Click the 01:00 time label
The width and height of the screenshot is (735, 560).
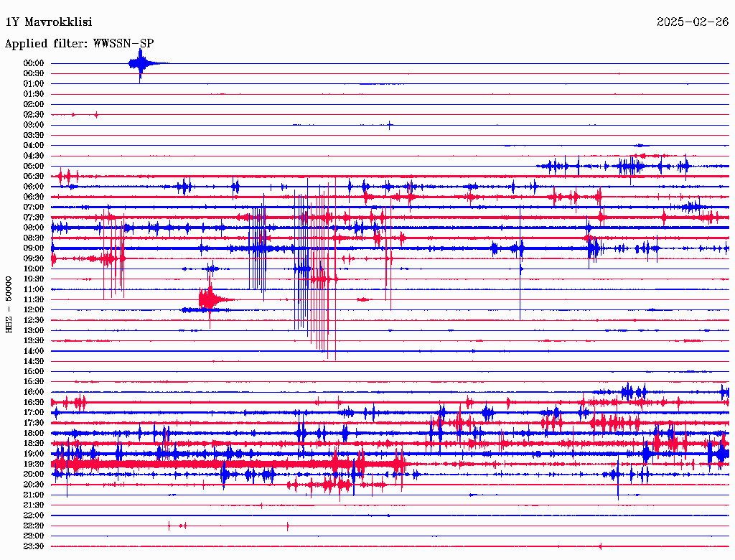[34, 84]
